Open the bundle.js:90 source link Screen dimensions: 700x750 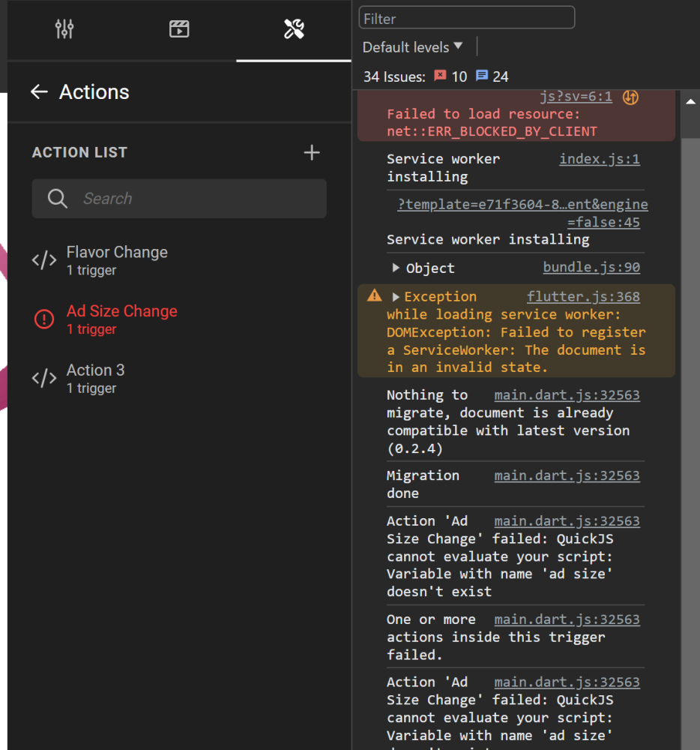pos(591,268)
